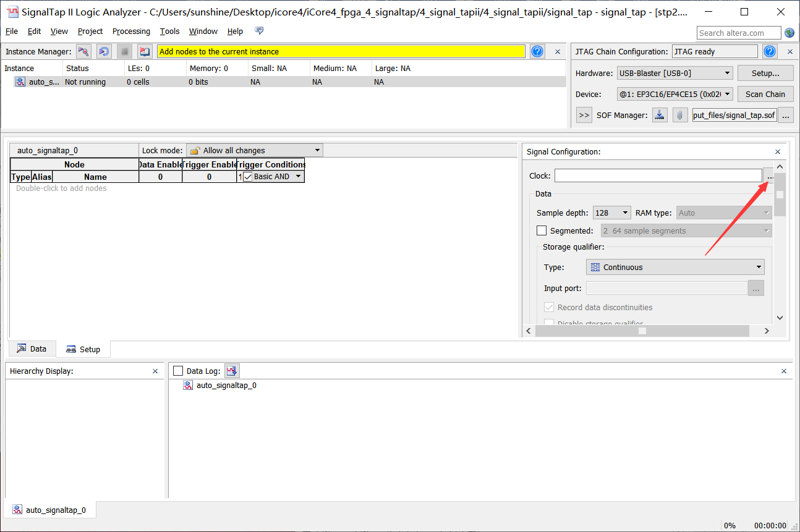Screen dimensions: 800x532
Task: Enable the Segmented checkbox
Action: pyautogui.click(x=542, y=230)
